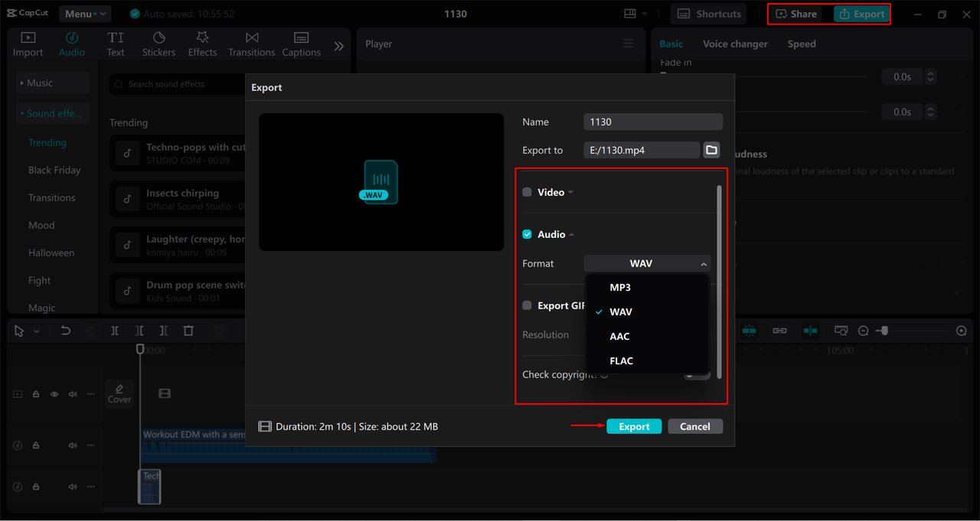980x521 pixels.
Task: Close the Format WAV dropdown
Action: click(x=647, y=263)
